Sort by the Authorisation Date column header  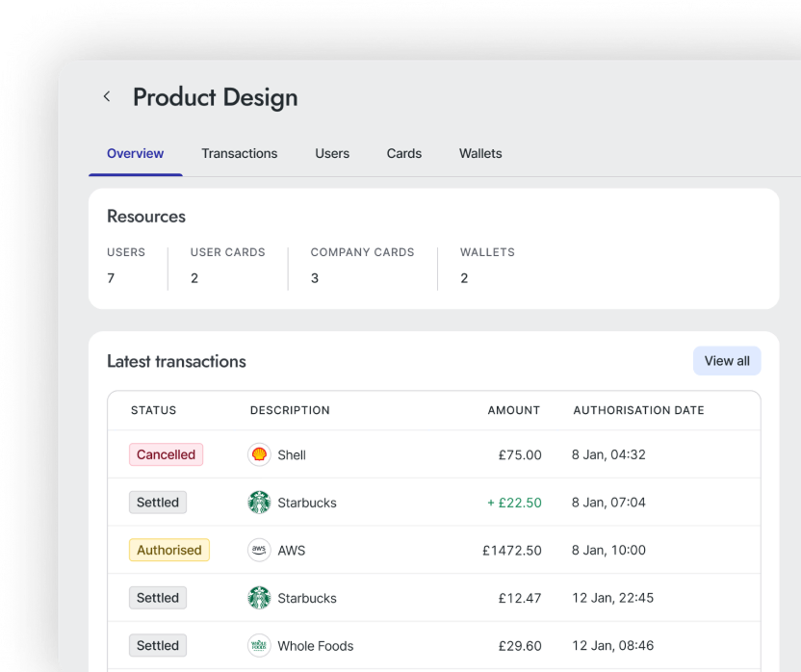pyautogui.click(x=638, y=409)
